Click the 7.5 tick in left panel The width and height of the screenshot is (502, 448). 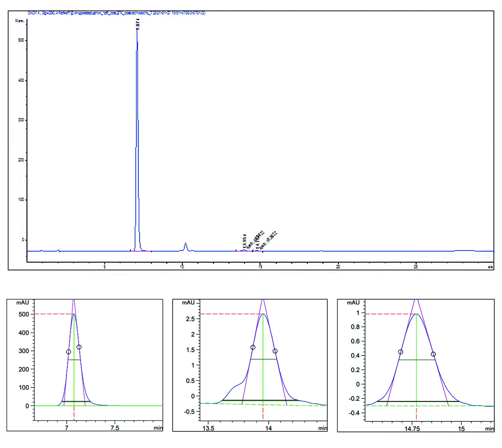115,428
